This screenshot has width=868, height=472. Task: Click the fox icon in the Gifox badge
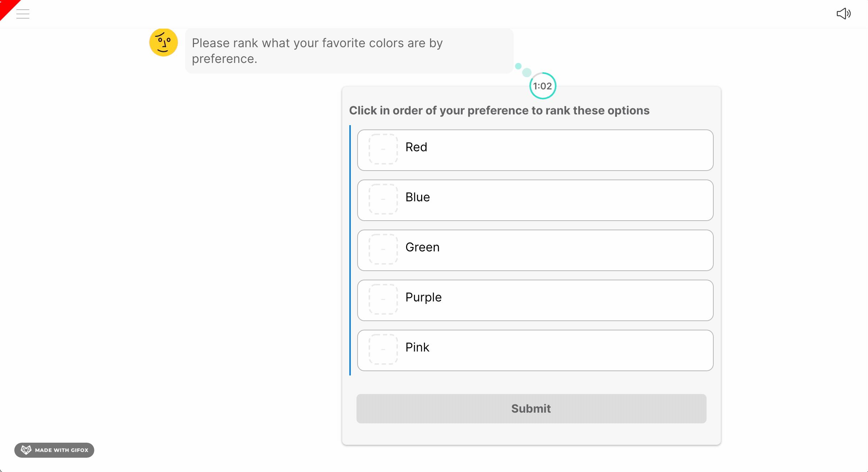(26, 450)
